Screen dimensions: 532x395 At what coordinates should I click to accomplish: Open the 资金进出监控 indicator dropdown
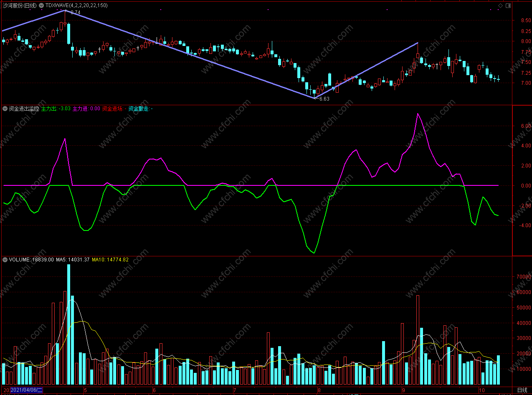[x=5, y=109]
